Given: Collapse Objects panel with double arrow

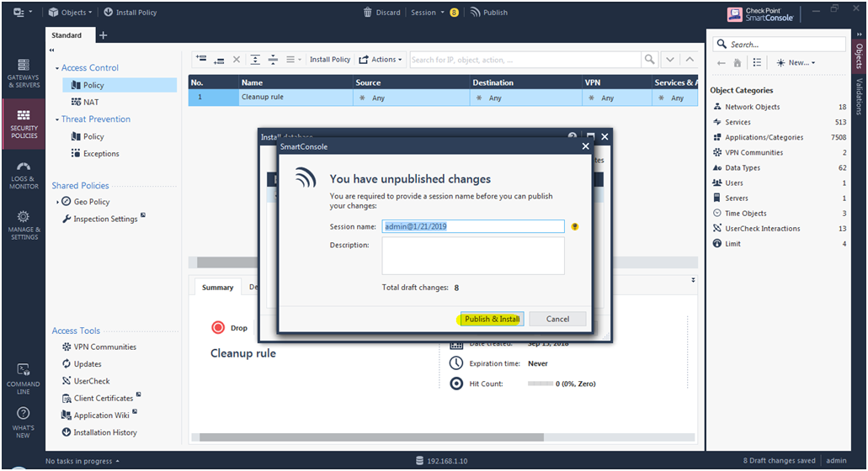Looking at the screenshot, I should pos(859,34).
